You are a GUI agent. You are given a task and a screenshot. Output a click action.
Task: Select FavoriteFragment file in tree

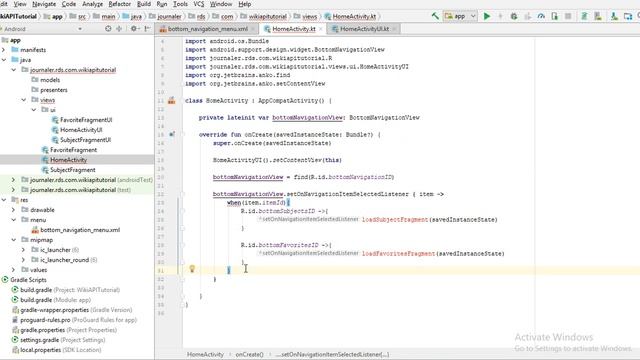(x=73, y=150)
